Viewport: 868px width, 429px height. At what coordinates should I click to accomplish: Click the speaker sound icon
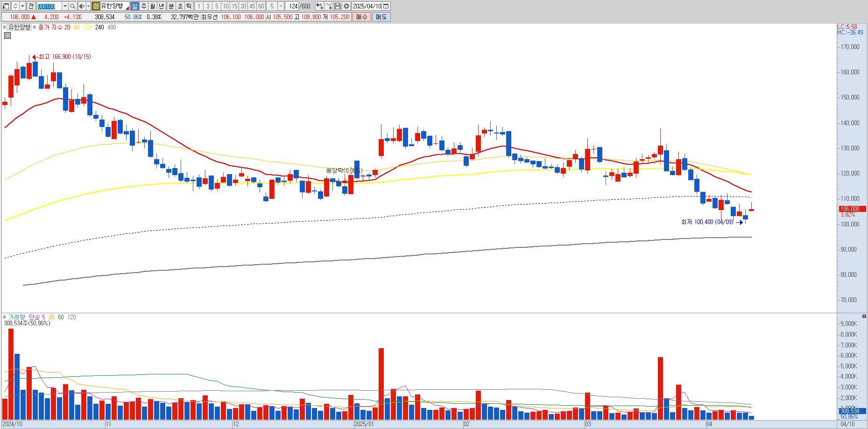point(82,6)
